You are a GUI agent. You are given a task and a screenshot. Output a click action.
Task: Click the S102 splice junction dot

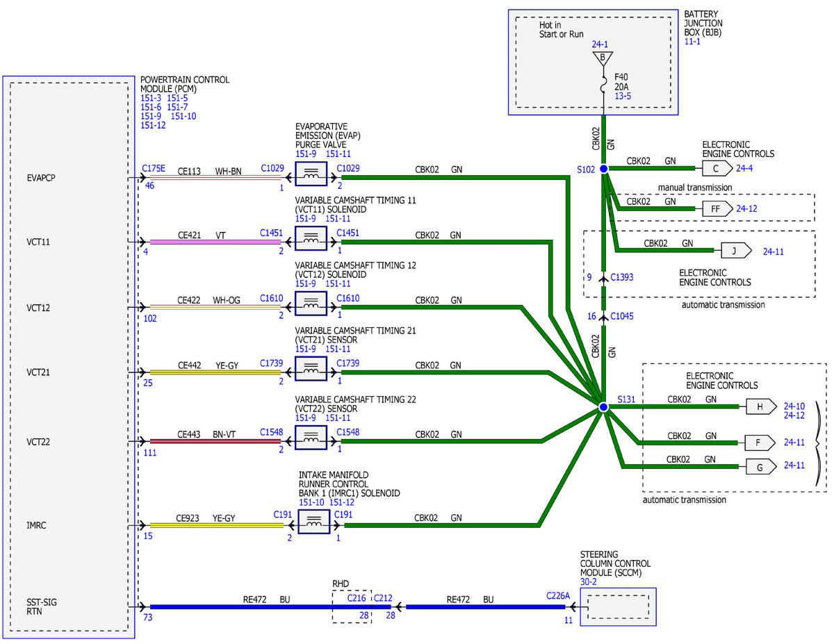point(603,169)
